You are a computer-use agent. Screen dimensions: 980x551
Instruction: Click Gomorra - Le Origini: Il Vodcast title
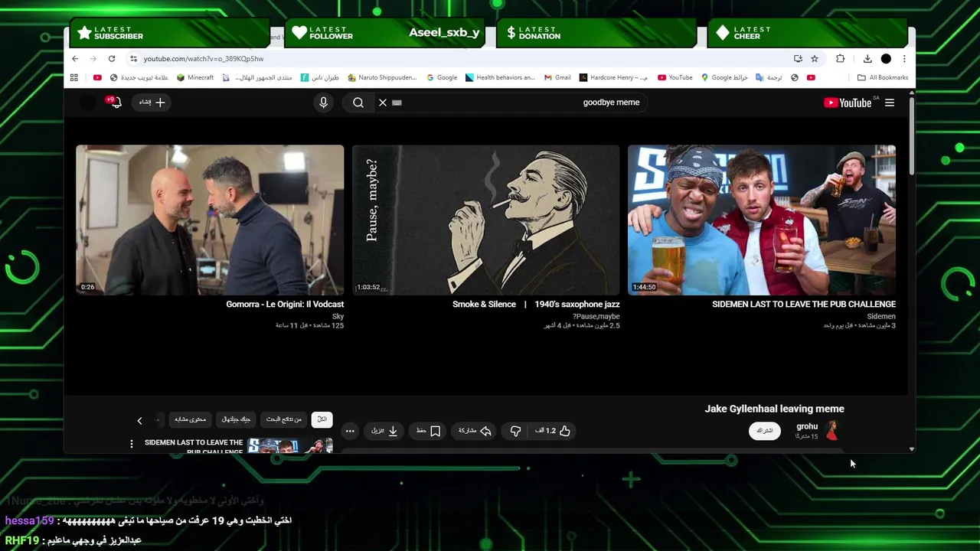click(x=285, y=305)
